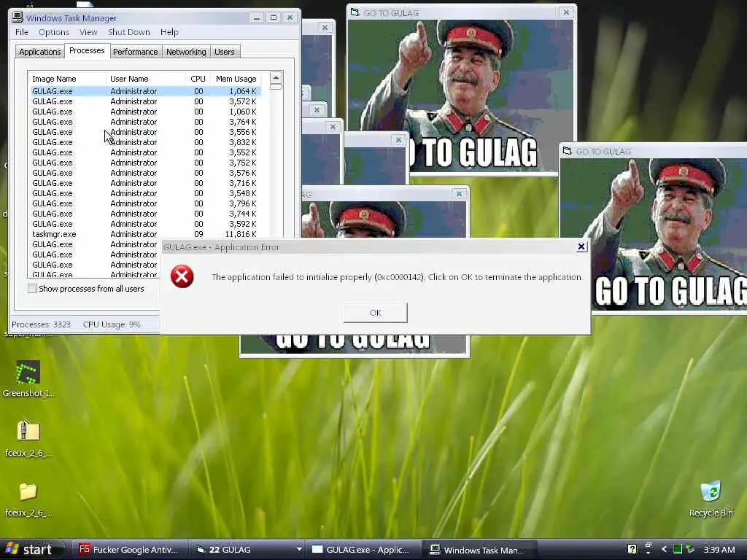Viewport: 747px width, 560px height.
Task: Open the Recycle Bin desktop icon
Action: (x=711, y=491)
